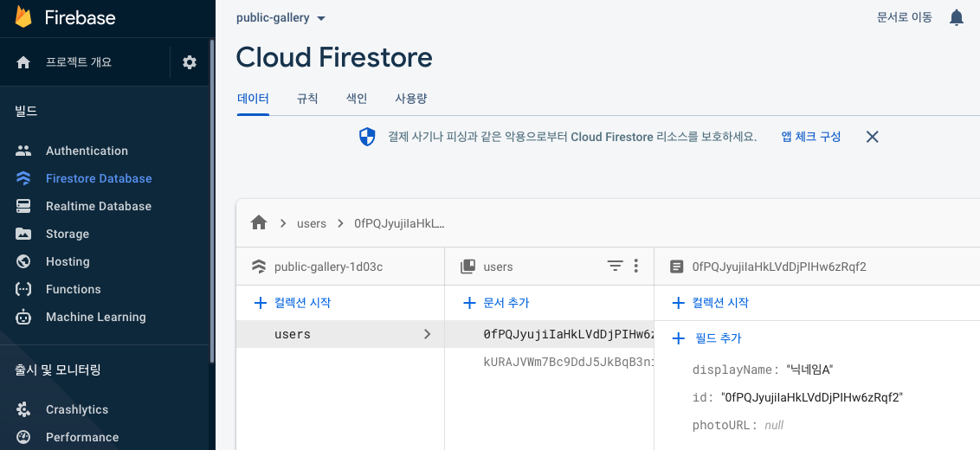
Task: Click the Crashlytics icon
Action: [x=23, y=409]
